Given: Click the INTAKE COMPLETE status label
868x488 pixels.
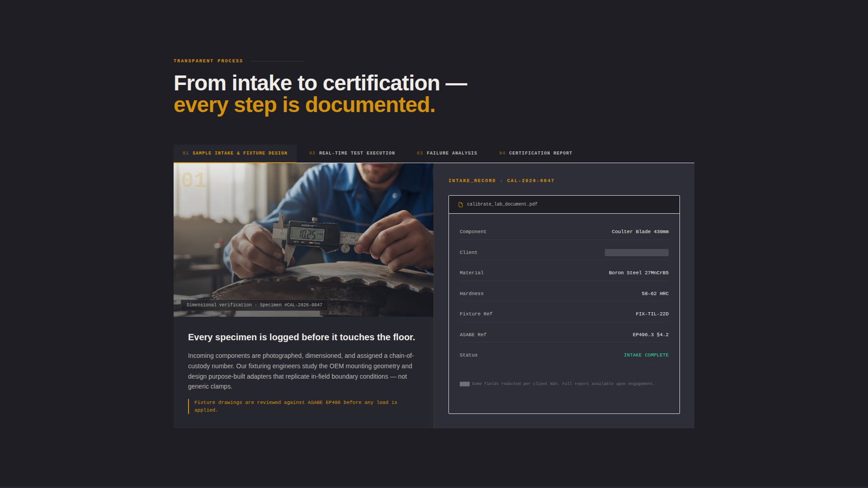Looking at the screenshot, I should [x=646, y=355].
